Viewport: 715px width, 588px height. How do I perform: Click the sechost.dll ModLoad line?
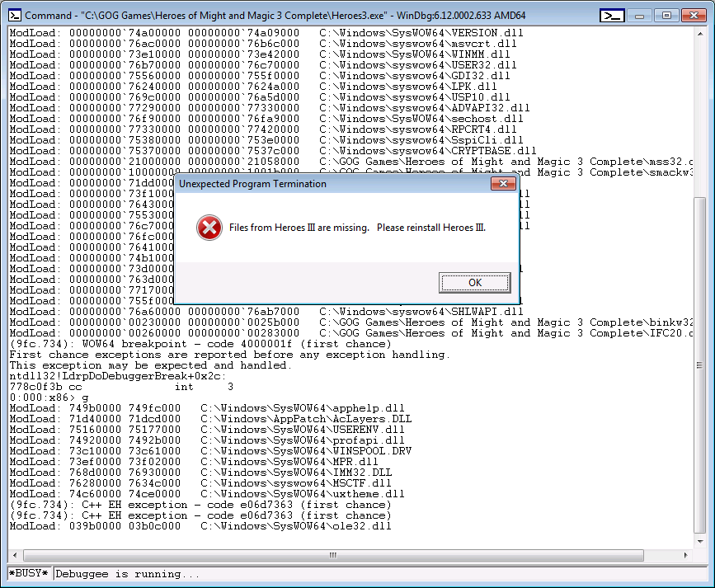266,119
